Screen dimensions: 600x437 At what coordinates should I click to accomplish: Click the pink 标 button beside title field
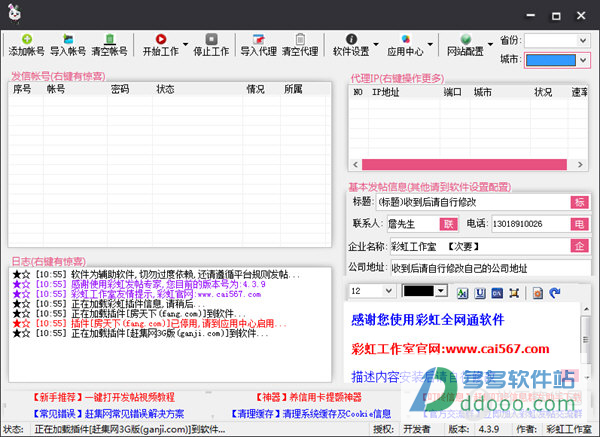pos(579,202)
